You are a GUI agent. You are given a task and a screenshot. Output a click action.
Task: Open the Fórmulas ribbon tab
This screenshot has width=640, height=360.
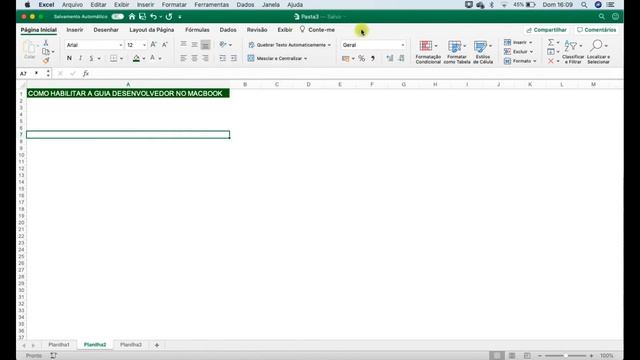197,30
